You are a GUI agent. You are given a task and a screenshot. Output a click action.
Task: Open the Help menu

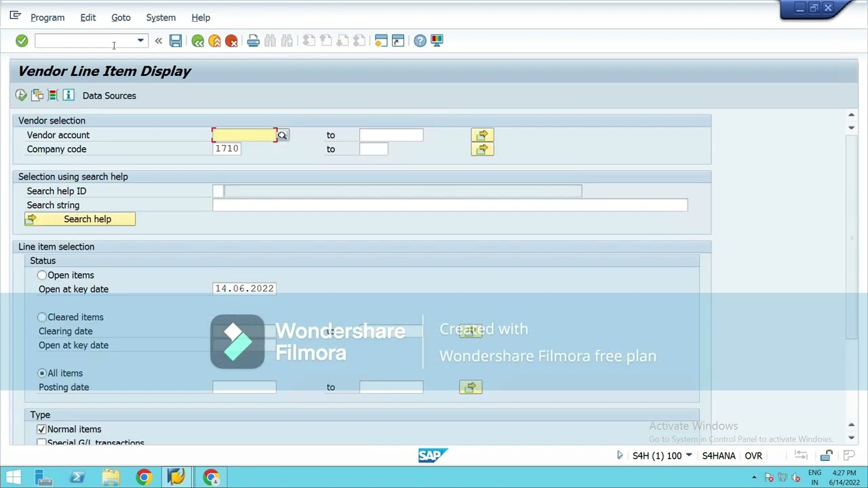pyautogui.click(x=201, y=18)
